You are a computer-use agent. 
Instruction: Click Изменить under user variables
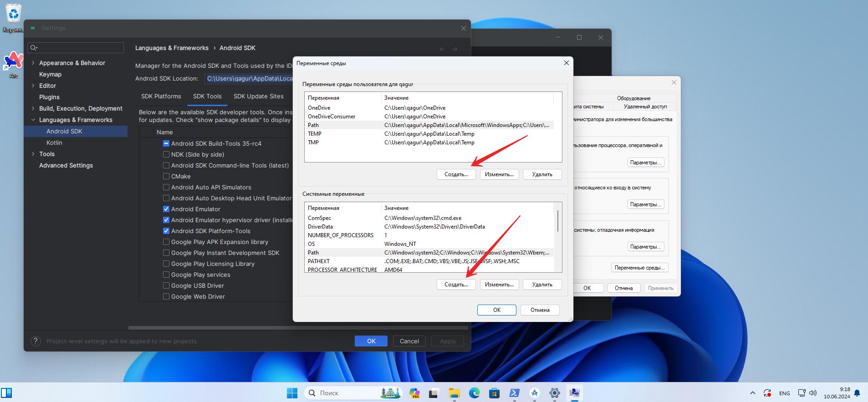click(499, 174)
